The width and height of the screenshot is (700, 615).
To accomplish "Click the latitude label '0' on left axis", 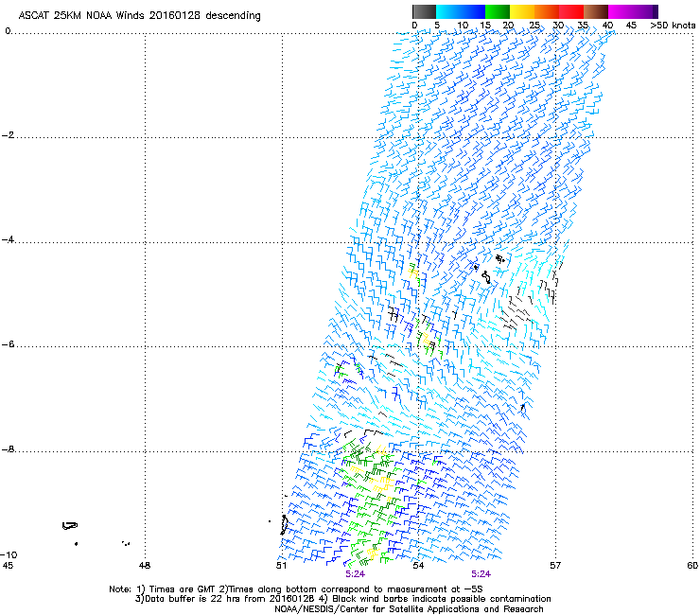I will point(8,31).
